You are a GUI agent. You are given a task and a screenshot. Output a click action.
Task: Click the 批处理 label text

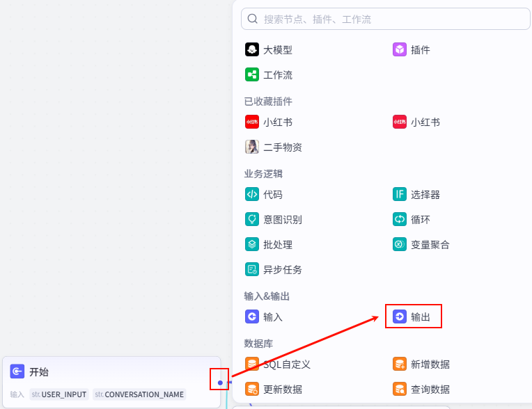point(278,245)
